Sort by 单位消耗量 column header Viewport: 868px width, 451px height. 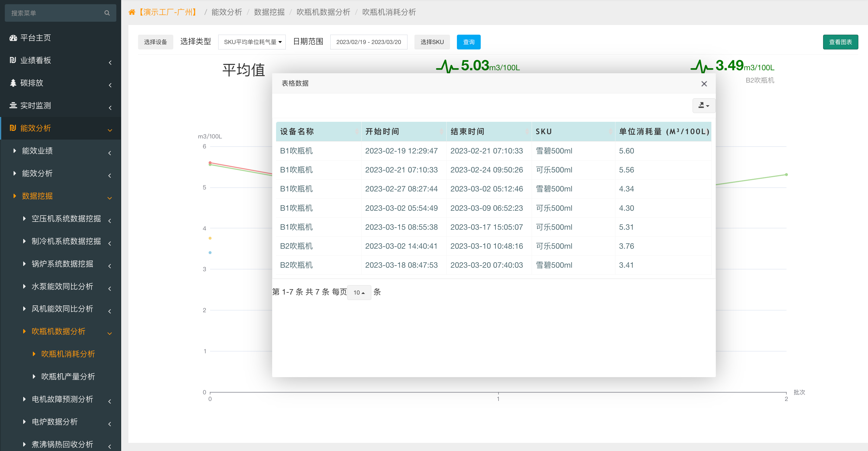[663, 131]
